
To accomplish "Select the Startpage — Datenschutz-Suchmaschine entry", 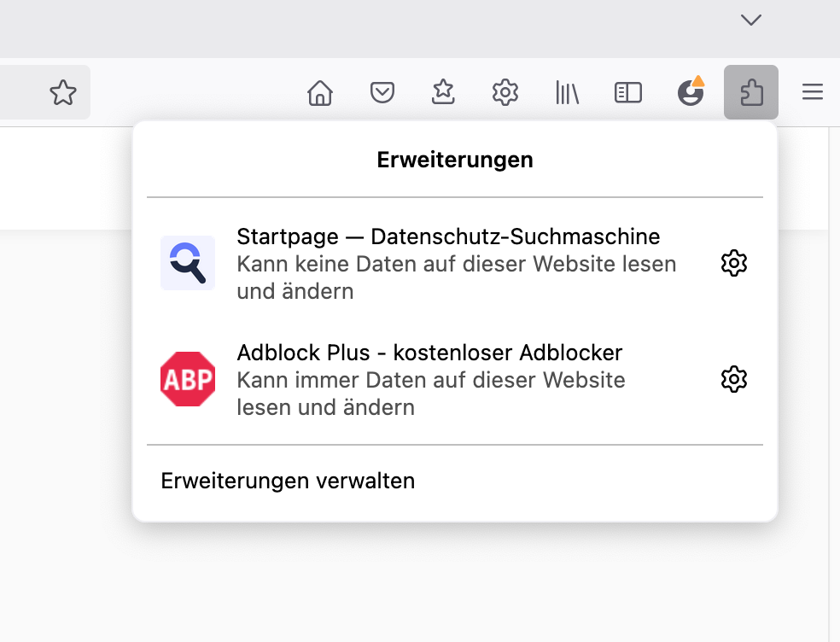I will (448, 236).
